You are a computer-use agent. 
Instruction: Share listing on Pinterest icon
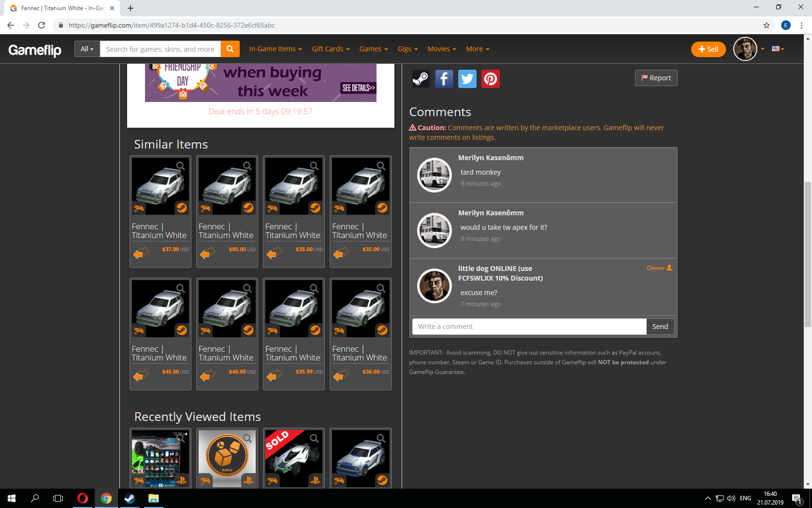tap(491, 79)
